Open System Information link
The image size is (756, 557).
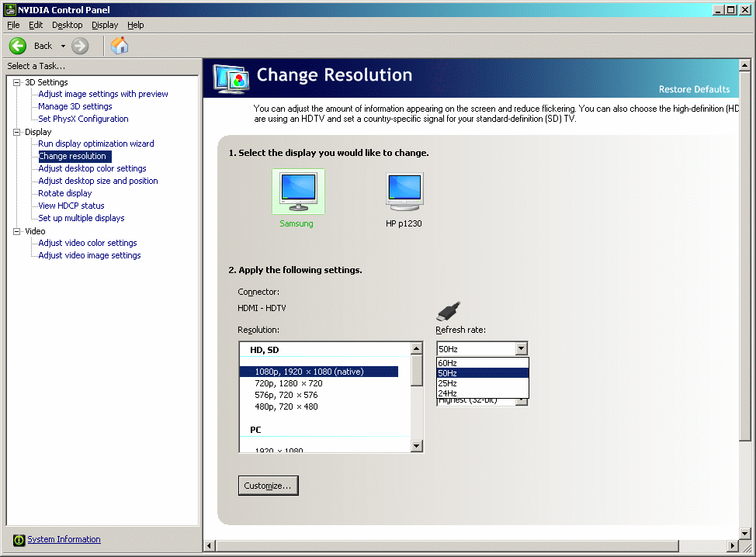coord(64,540)
